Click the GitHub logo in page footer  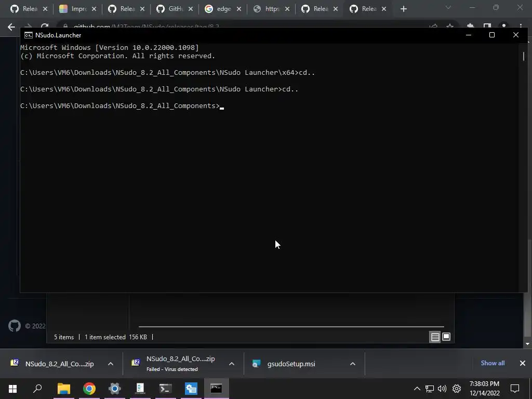pyautogui.click(x=14, y=326)
